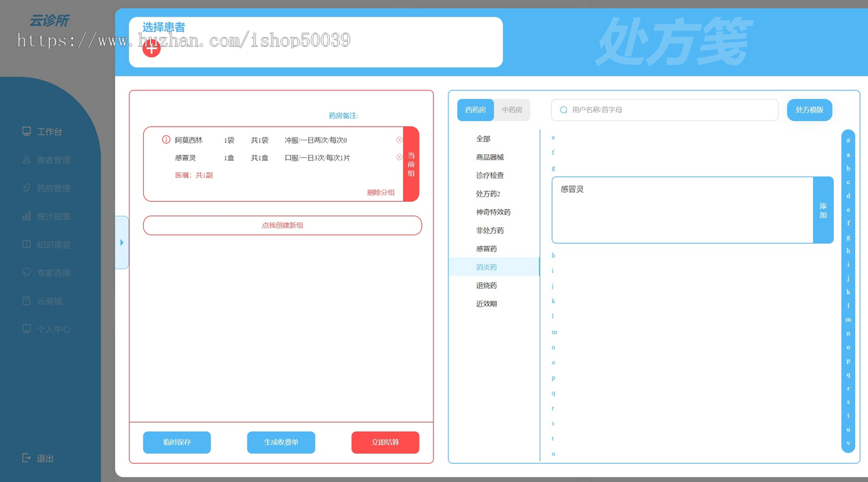868x482 pixels.
Task: Click the 药房备注 label
Action: point(343,116)
